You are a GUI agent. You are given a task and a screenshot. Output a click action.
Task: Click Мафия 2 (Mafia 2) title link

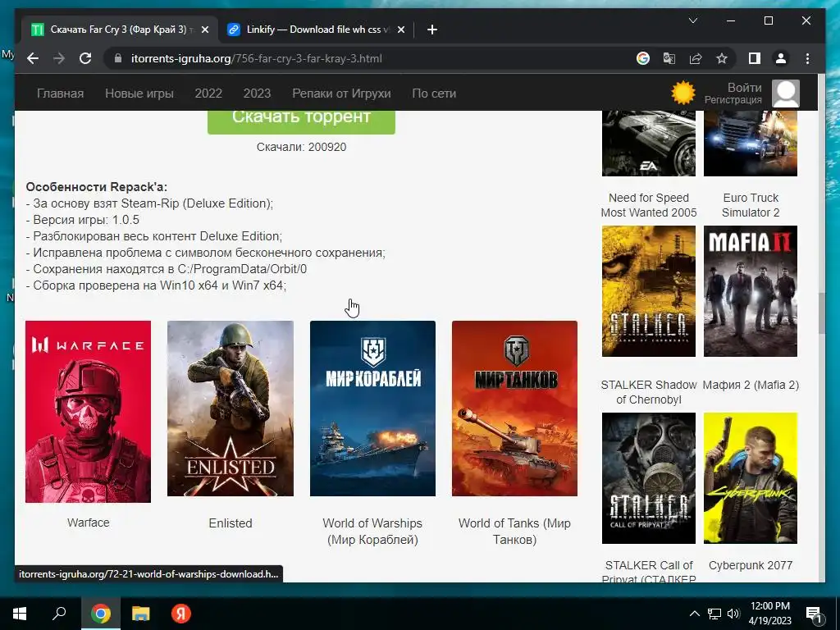coord(751,385)
